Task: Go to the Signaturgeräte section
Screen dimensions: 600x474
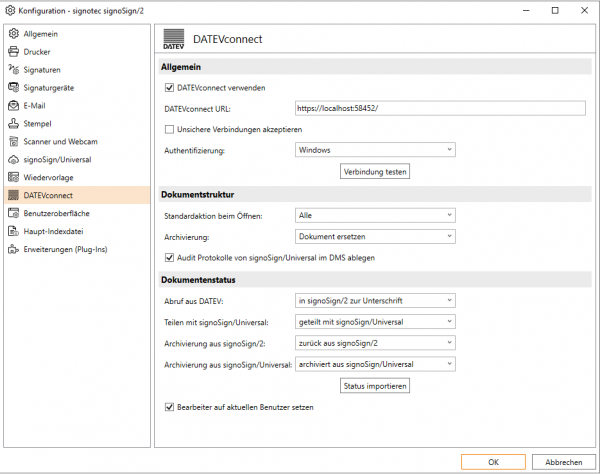Action: 77,88
